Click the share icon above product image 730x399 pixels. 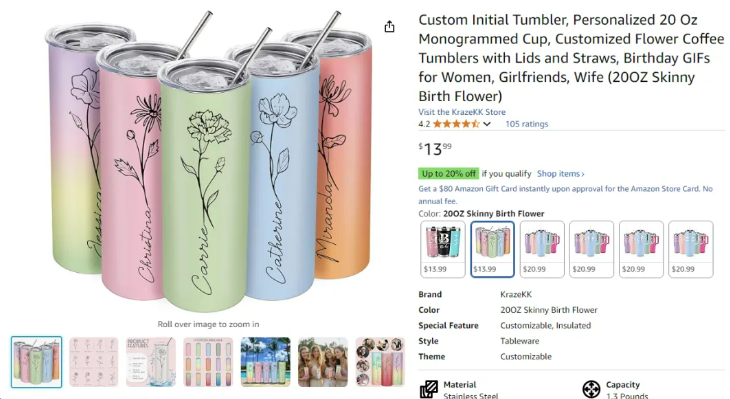click(x=389, y=27)
